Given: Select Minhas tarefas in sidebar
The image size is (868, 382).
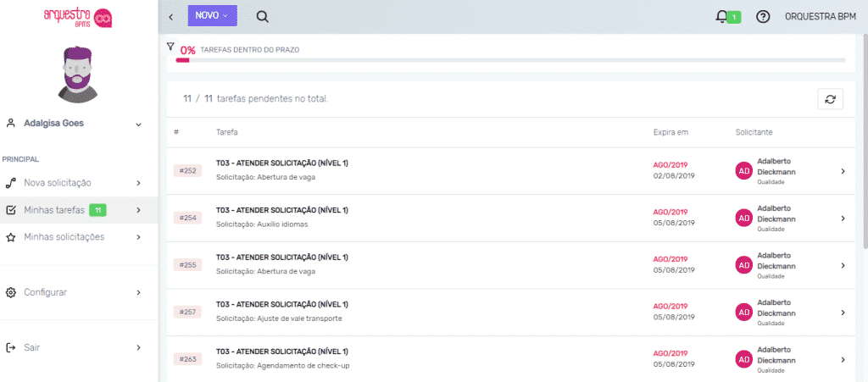Looking at the screenshot, I should click(54, 210).
